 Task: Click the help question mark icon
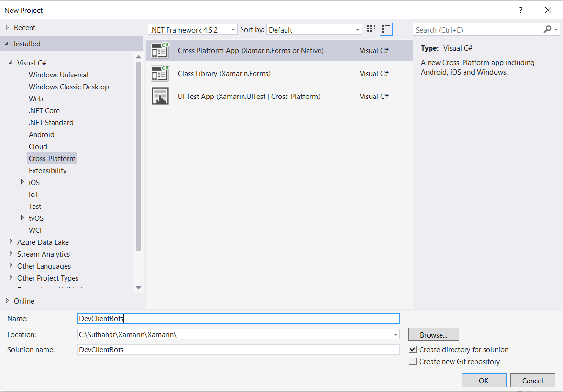520,10
